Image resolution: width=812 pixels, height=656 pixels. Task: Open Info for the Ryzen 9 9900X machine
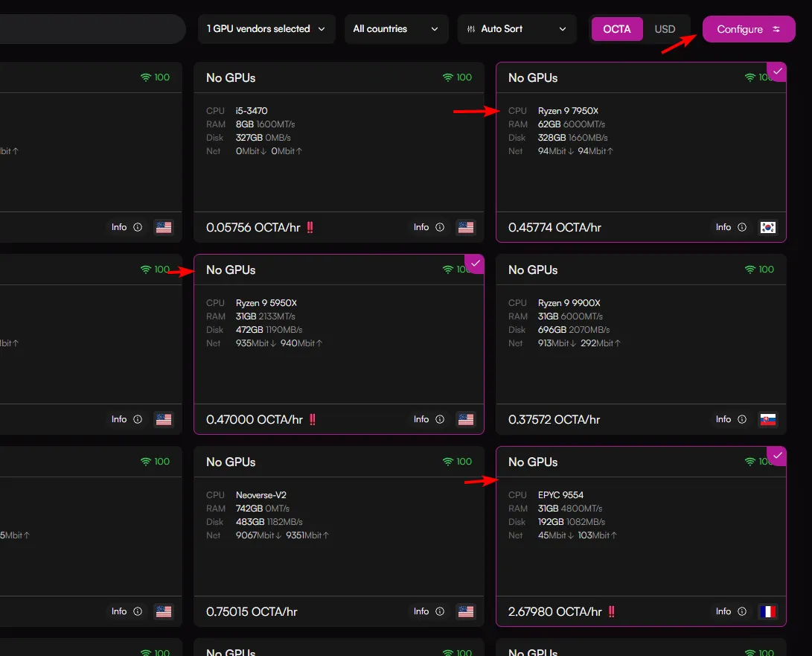click(731, 419)
